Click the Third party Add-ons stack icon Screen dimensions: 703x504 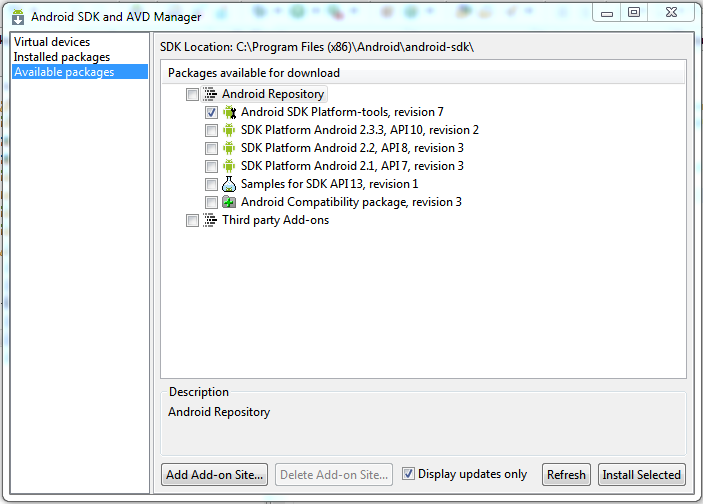point(210,220)
